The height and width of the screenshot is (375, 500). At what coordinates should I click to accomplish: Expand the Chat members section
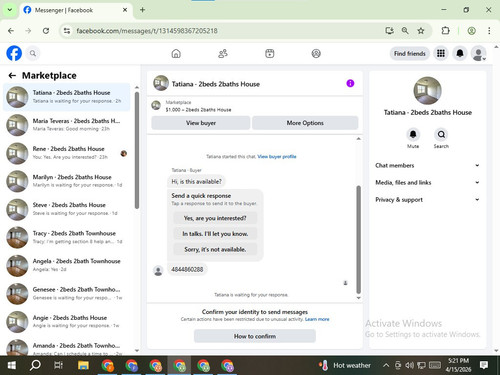[427, 165]
